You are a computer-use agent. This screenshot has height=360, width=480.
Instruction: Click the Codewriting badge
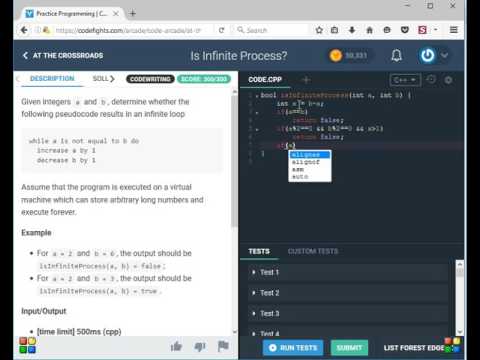(x=150, y=79)
